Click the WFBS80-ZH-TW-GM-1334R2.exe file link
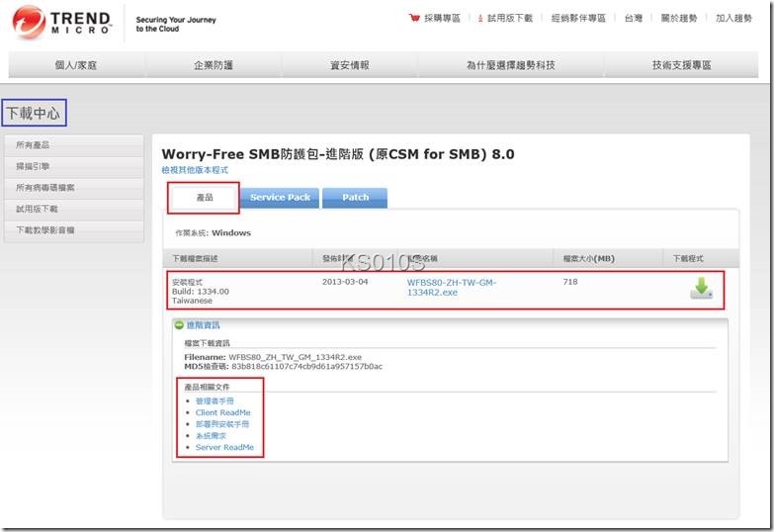This screenshot has height=532, width=774. (x=451, y=287)
